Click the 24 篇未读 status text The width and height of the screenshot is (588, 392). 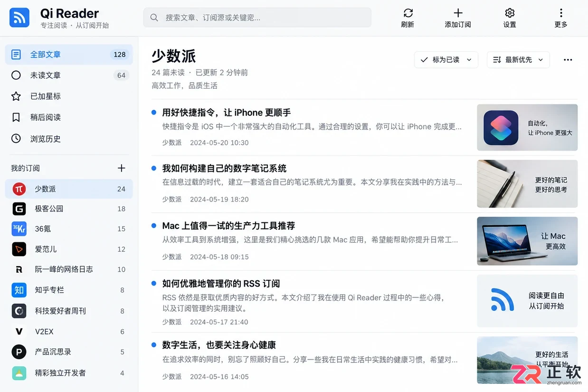click(x=168, y=73)
